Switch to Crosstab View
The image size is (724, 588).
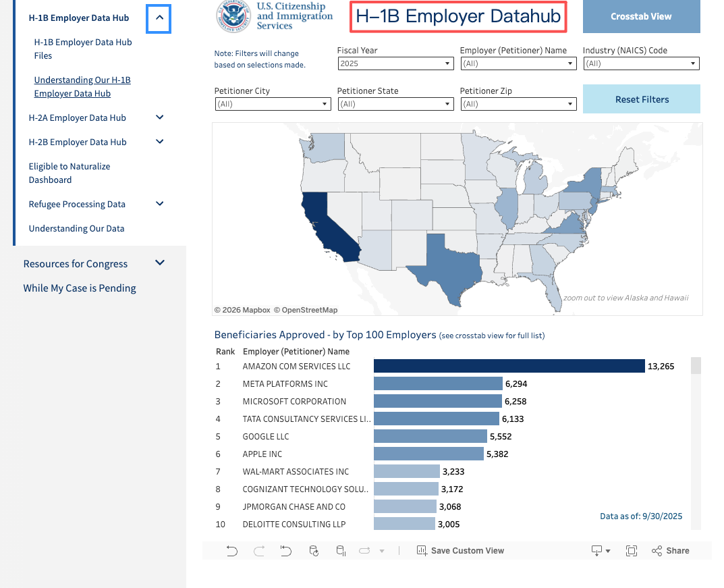(640, 16)
